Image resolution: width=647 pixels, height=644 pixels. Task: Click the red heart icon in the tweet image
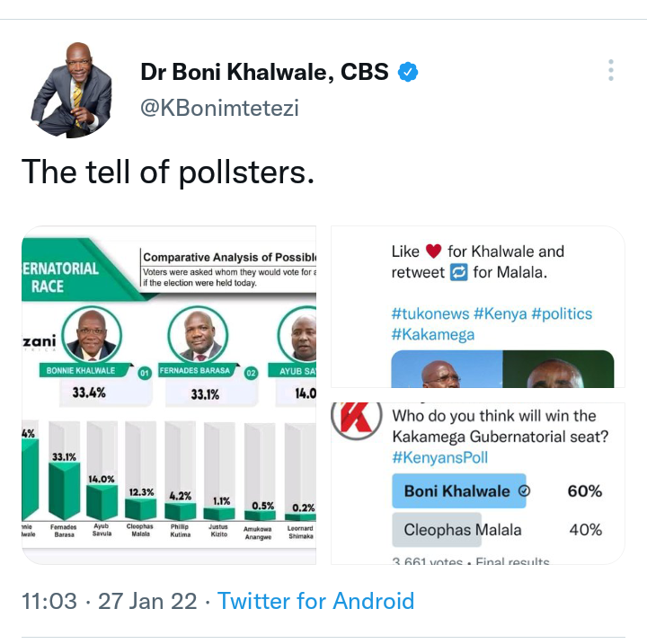pos(433,251)
